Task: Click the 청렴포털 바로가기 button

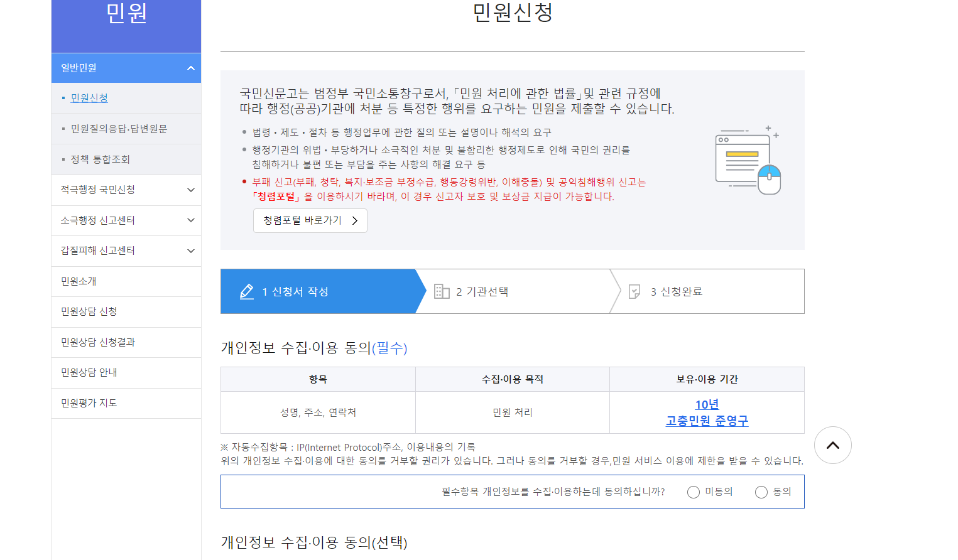Action: click(310, 220)
